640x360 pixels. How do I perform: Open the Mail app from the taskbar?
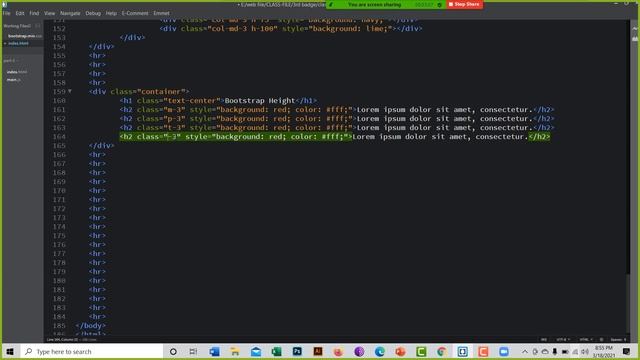256,351
